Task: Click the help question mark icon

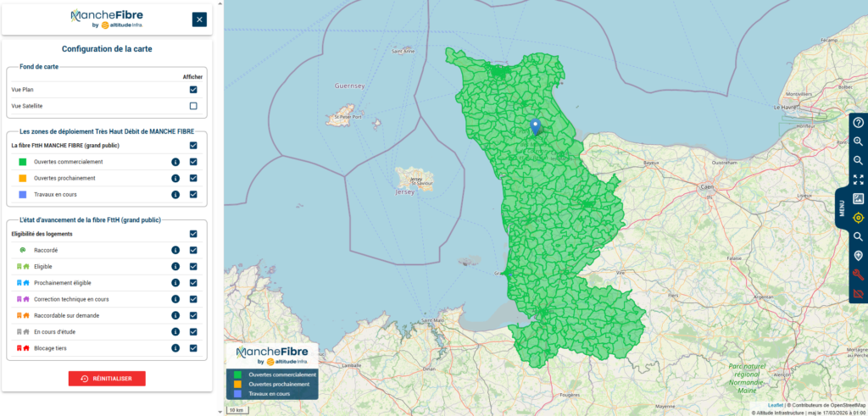Action: tap(858, 123)
